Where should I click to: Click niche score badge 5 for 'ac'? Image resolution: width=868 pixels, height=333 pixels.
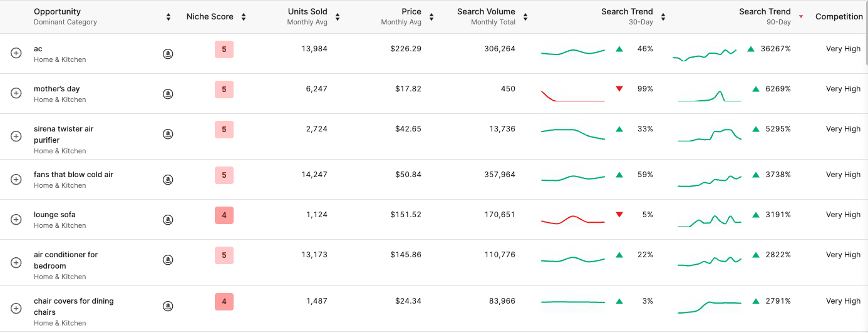click(224, 49)
